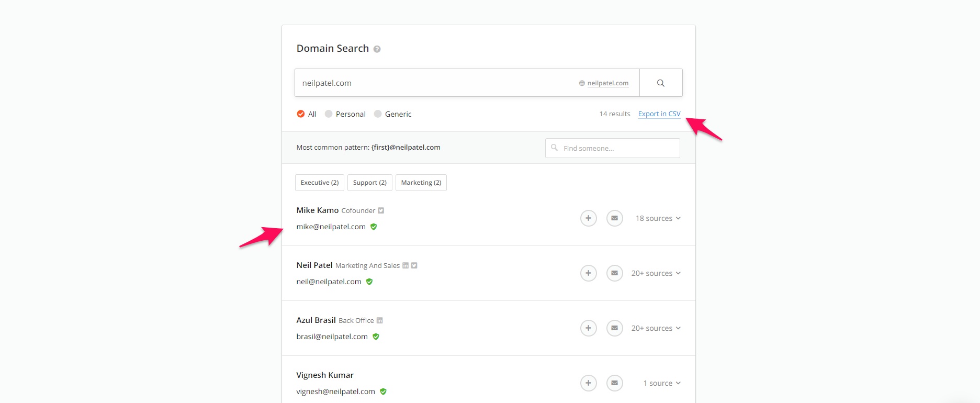The width and height of the screenshot is (980, 403).
Task: Click the plus icon for Mike Kamo
Action: pyautogui.click(x=588, y=218)
